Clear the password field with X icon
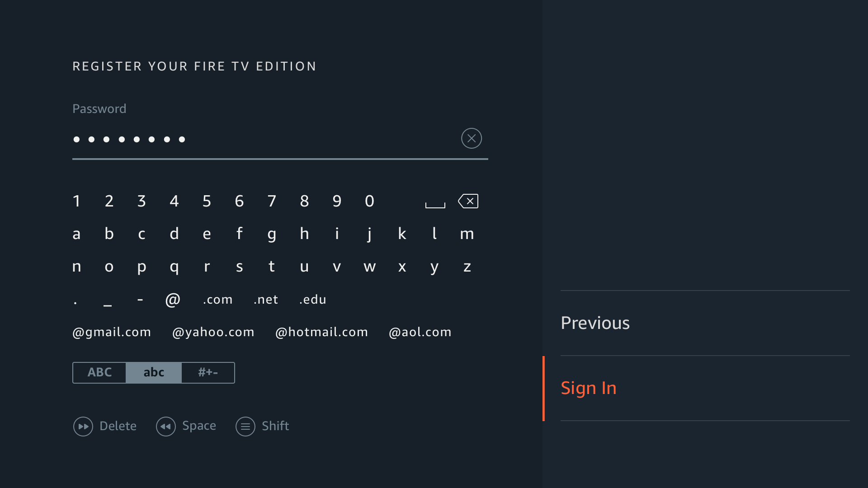The image size is (868, 488). pos(471,138)
